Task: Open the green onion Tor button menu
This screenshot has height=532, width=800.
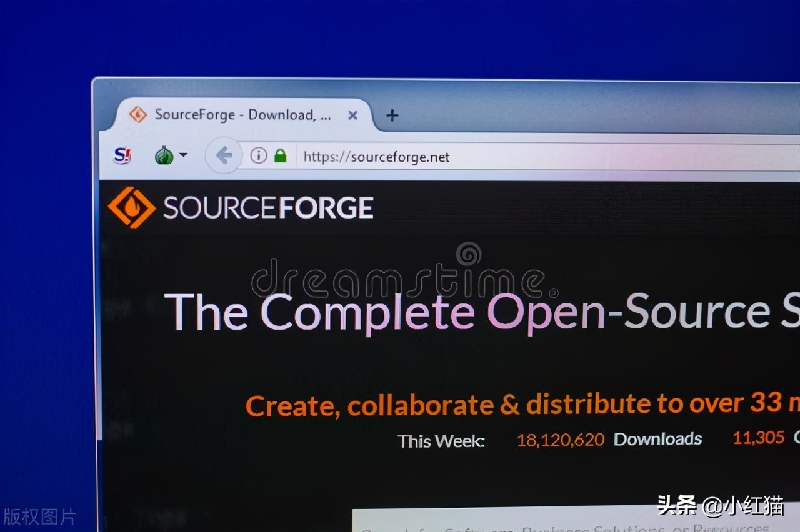Action: [x=171, y=155]
